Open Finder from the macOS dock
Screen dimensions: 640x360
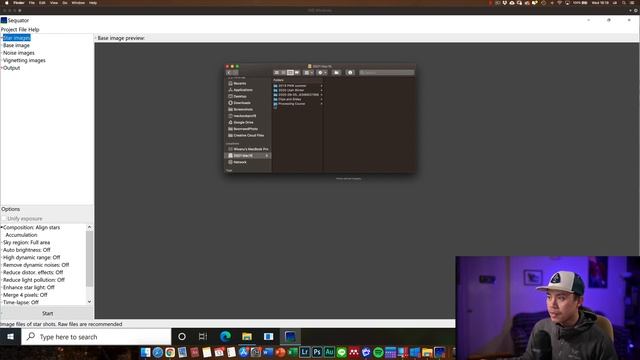pos(145,352)
